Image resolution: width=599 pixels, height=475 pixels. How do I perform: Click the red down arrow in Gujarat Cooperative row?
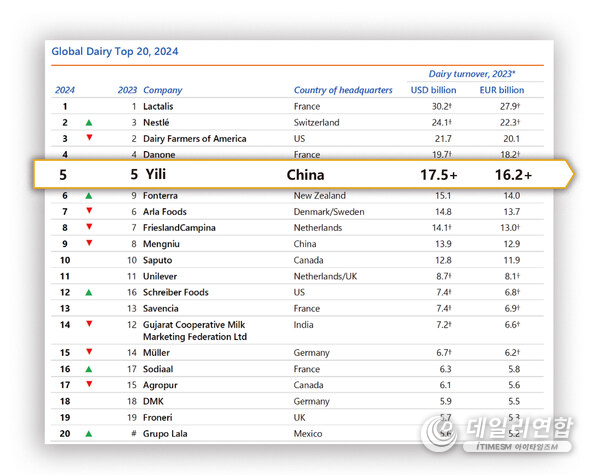(89, 324)
